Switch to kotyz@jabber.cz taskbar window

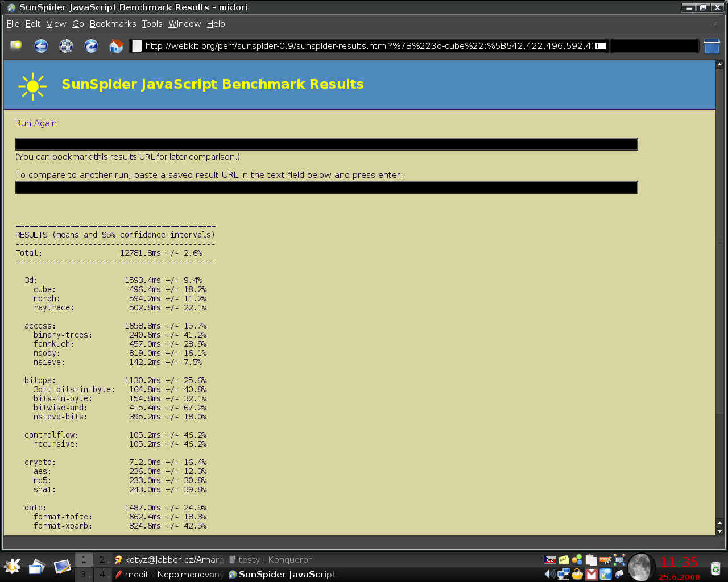[169, 560]
